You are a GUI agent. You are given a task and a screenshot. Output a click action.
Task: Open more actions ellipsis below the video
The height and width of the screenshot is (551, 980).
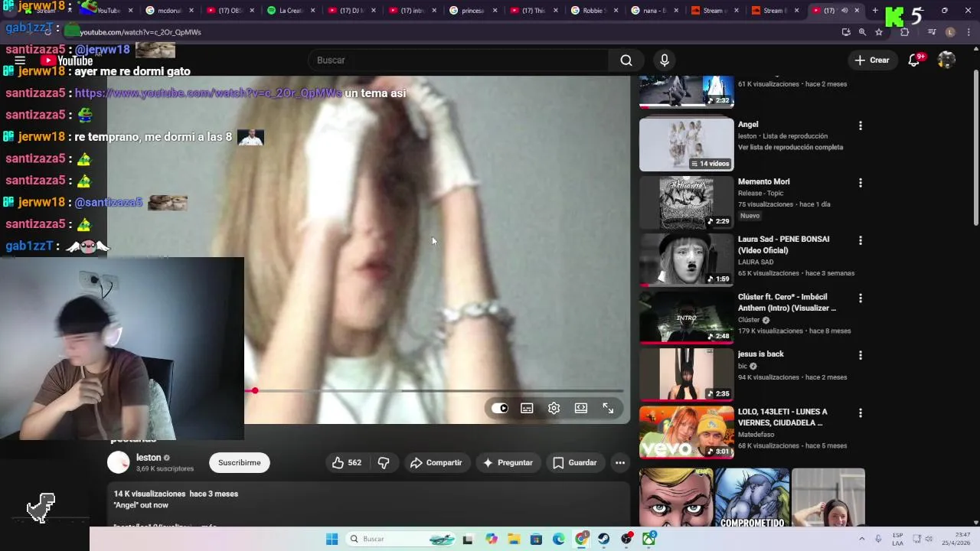[620, 462]
